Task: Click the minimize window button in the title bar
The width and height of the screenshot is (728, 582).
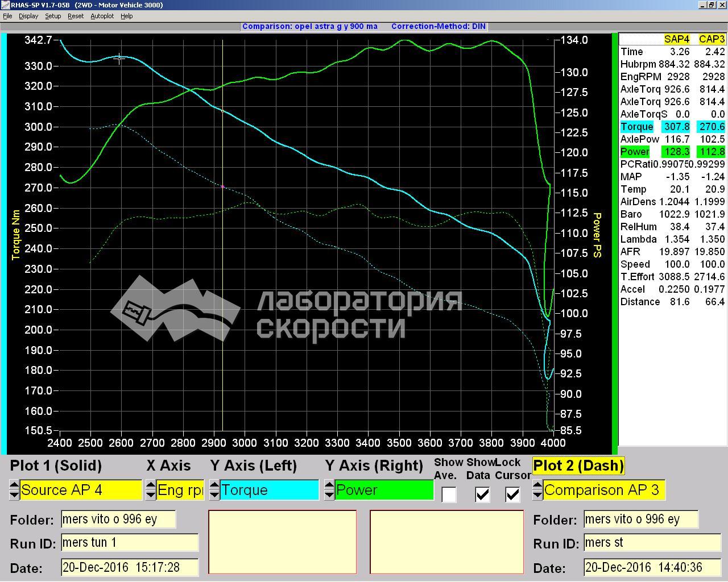Action: (703, 5)
